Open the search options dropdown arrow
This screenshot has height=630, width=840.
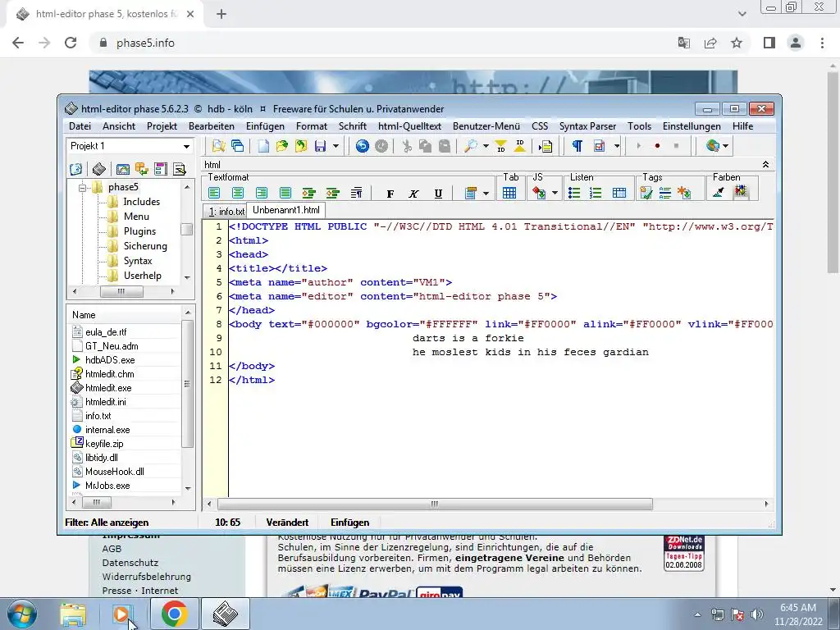pyautogui.click(x=486, y=146)
